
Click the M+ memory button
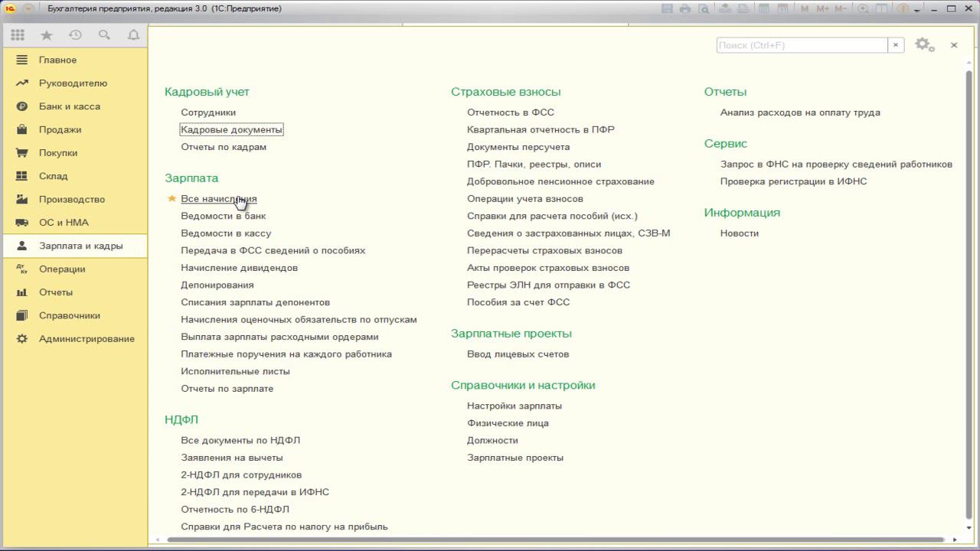[823, 8]
